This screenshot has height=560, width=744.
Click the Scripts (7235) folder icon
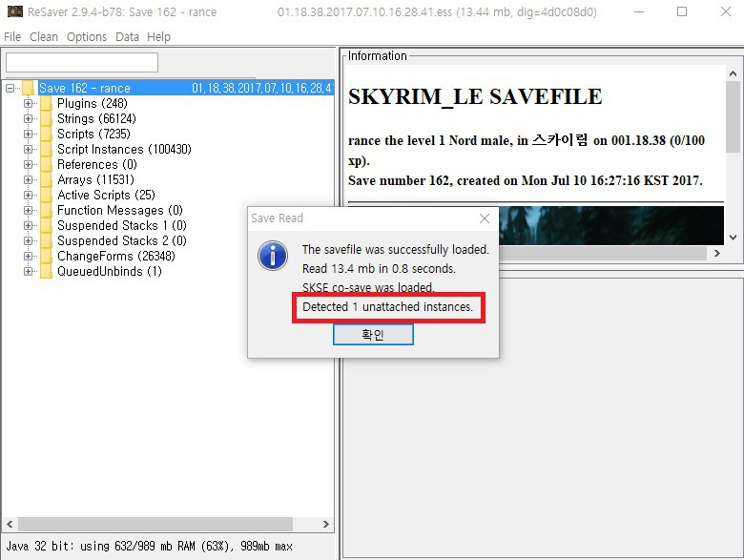point(46,134)
